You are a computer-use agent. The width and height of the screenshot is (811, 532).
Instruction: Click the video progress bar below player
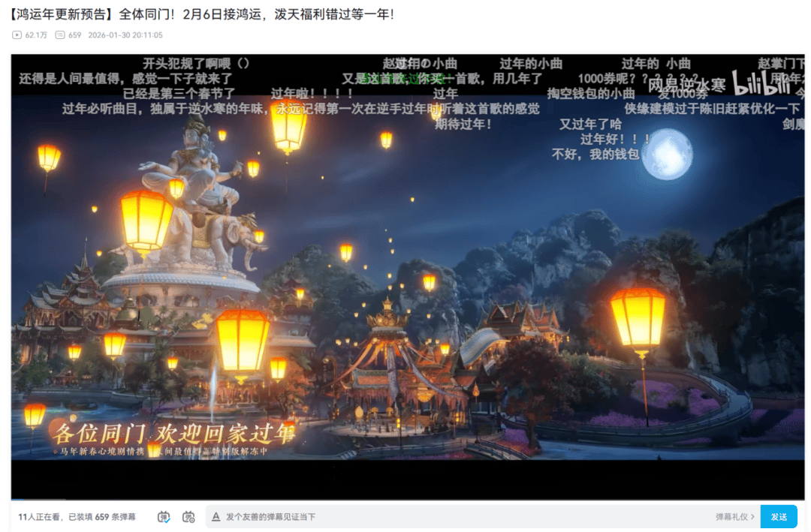tap(407, 499)
